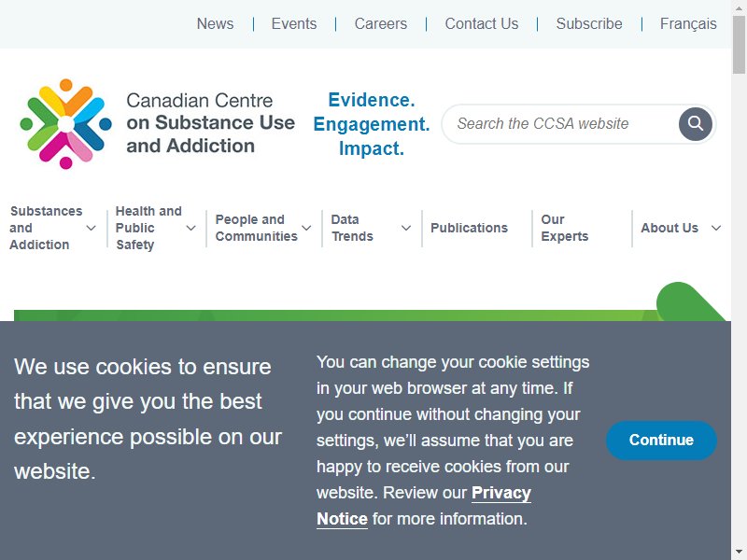Switch language to Français
Image resolution: width=747 pixels, height=560 pixels.
click(688, 24)
